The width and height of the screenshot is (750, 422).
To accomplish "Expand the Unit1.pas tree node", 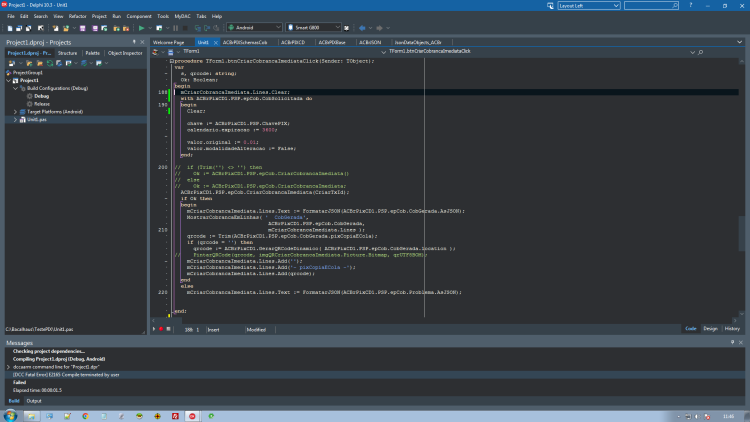I will point(15,120).
